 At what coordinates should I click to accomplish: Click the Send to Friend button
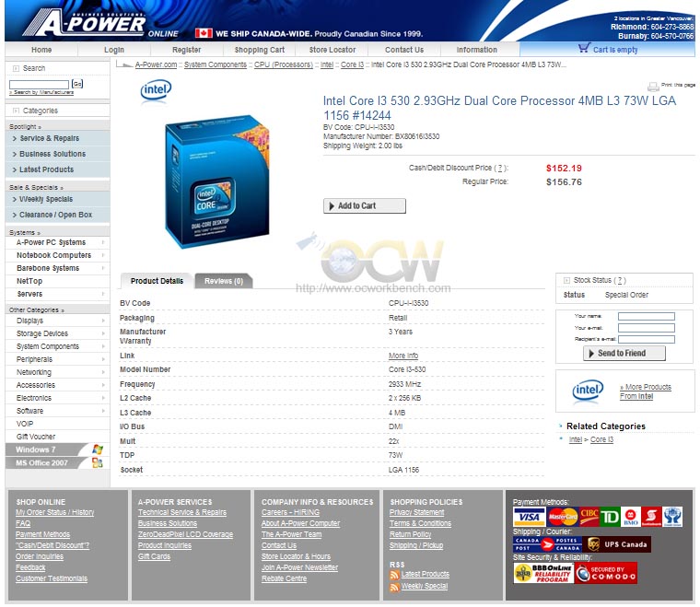pos(624,353)
